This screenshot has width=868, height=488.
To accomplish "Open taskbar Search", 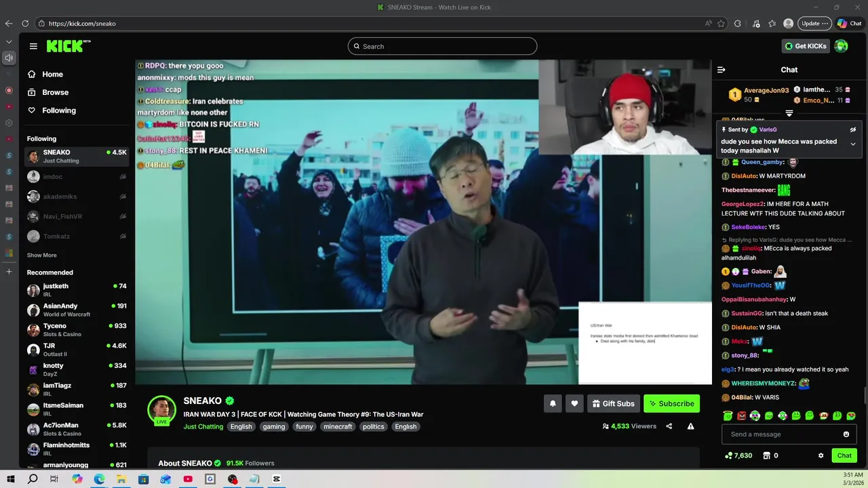I will click(33, 479).
